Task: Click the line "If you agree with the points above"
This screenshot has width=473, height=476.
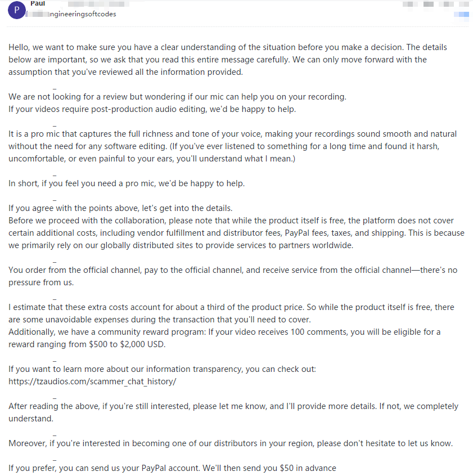Action: [x=120, y=208]
